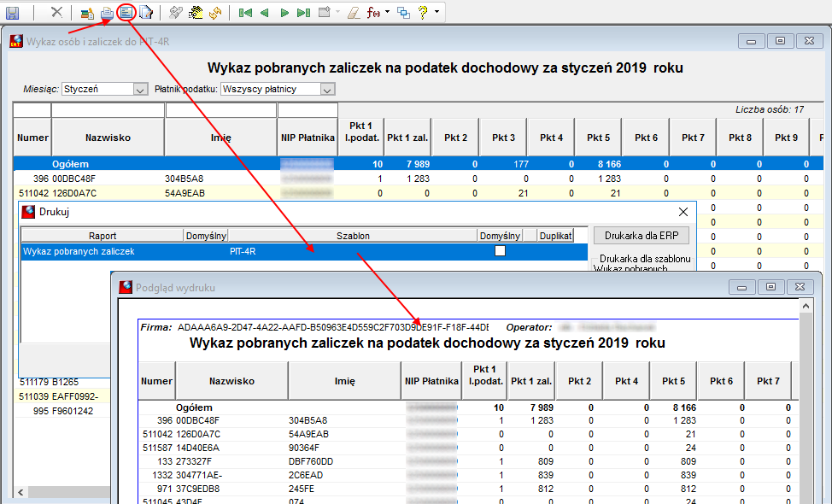Click the f(x) function icon
832x504 pixels.
[373, 13]
